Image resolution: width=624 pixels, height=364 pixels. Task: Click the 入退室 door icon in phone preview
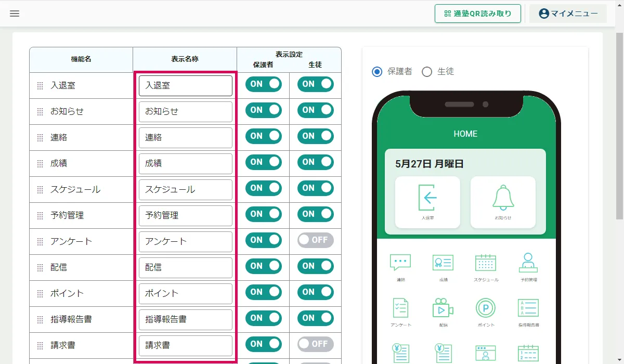[x=427, y=198]
